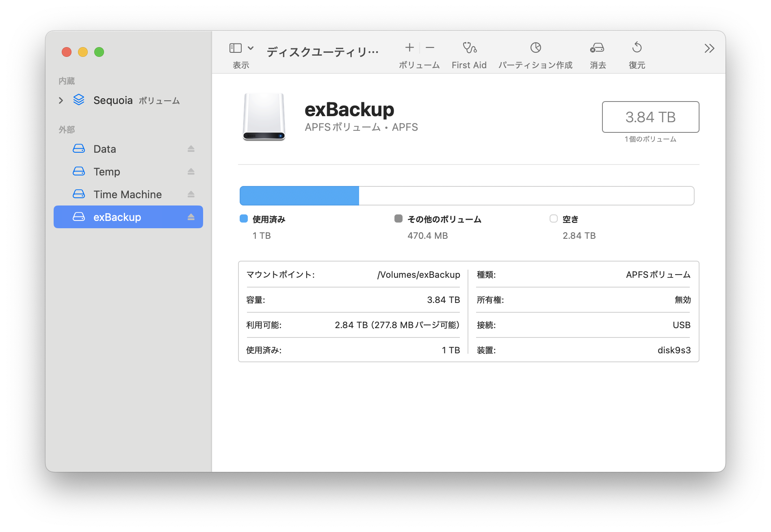Screen dimensions: 771x532
Task: Select Data in the sidebar
Action: click(x=105, y=149)
